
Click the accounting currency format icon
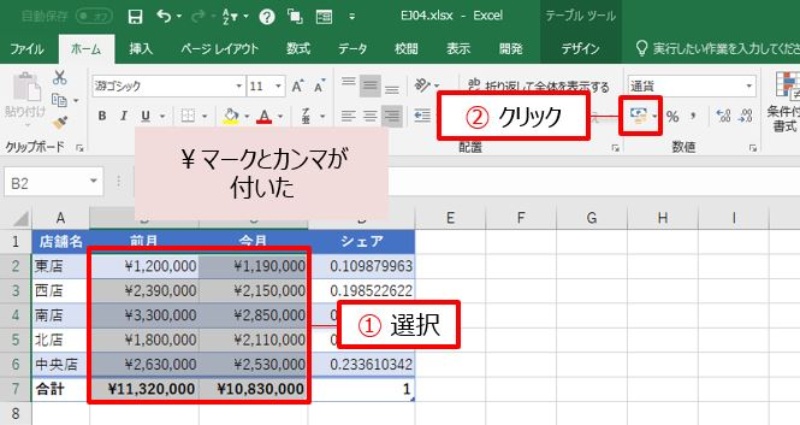pos(638,116)
